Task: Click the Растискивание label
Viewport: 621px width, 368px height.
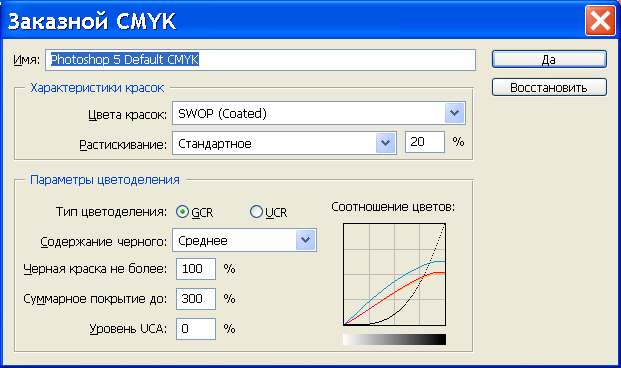Action: tap(123, 145)
